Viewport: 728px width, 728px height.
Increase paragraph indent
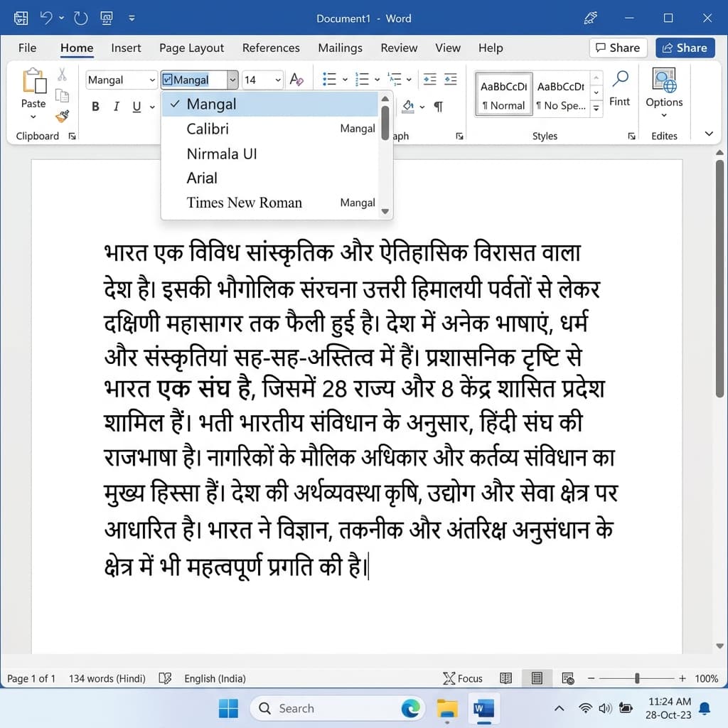pyautogui.click(x=450, y=79)
